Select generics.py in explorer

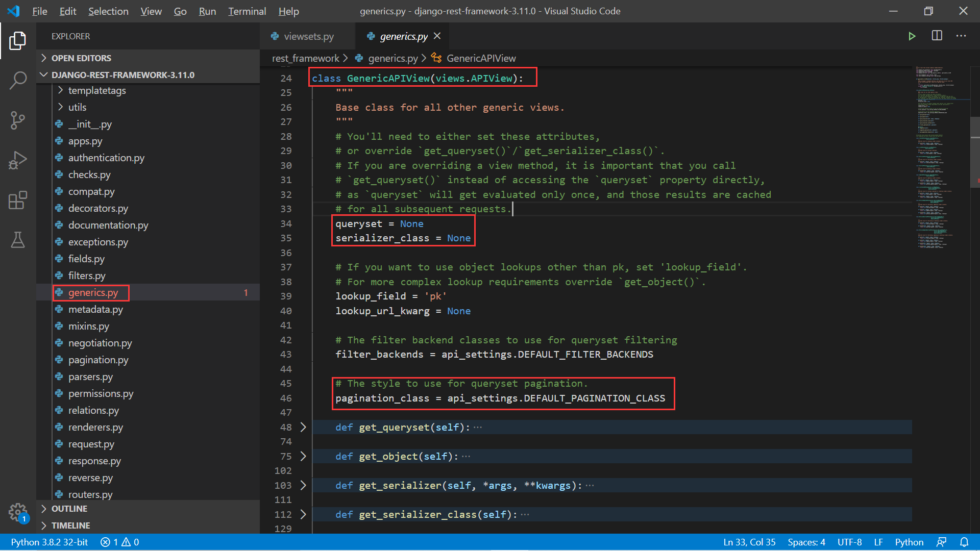pos(93,293)
